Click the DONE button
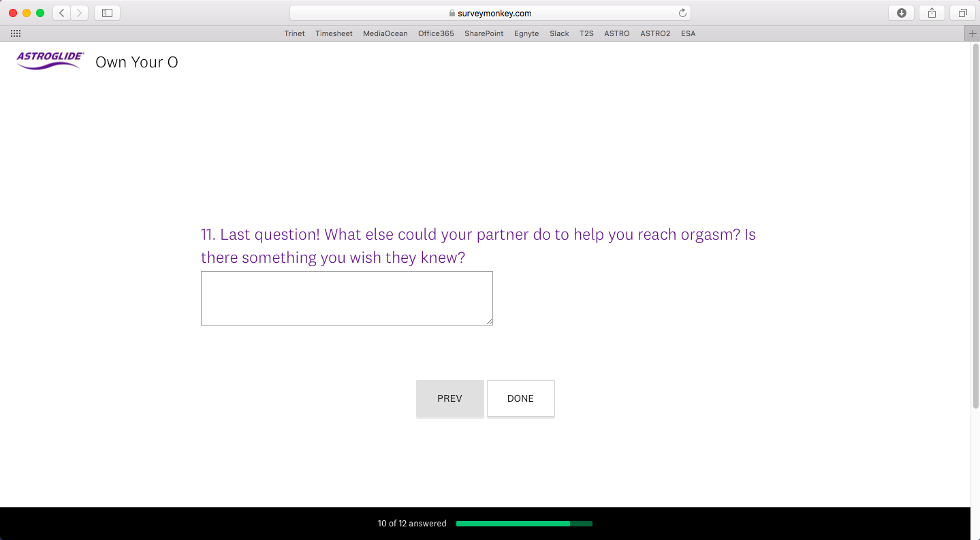This screenshot has height=540, width=980. pyautogui.click(x=520, y=398)
